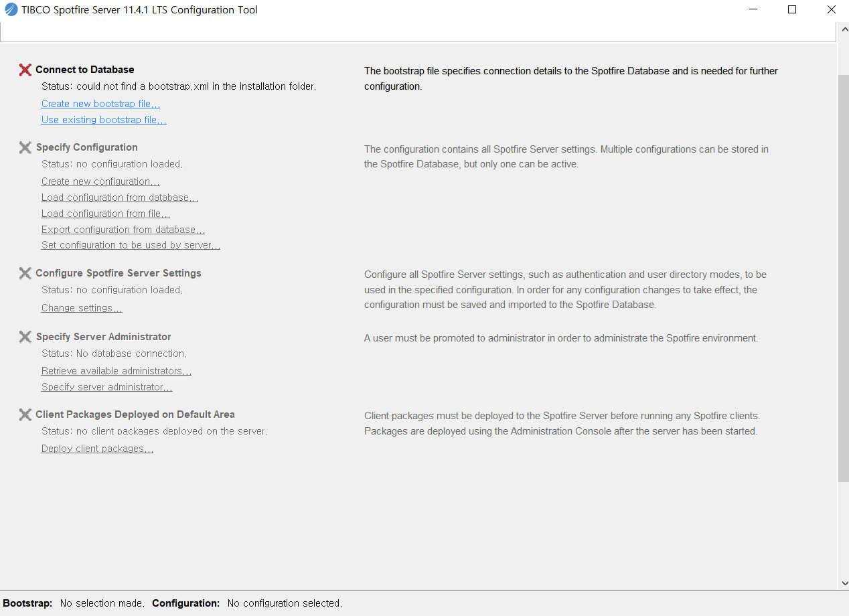Select Load configuration from database link
The image size is (849, 616).
[120, 198]
